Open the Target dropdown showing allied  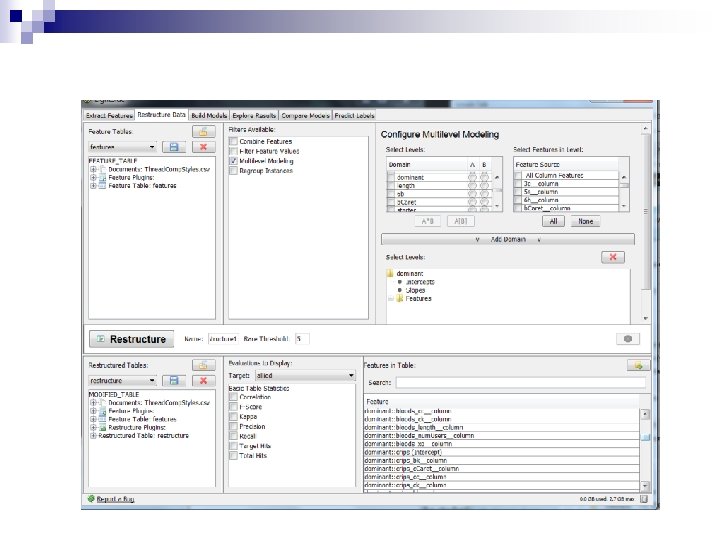(305, 376)
